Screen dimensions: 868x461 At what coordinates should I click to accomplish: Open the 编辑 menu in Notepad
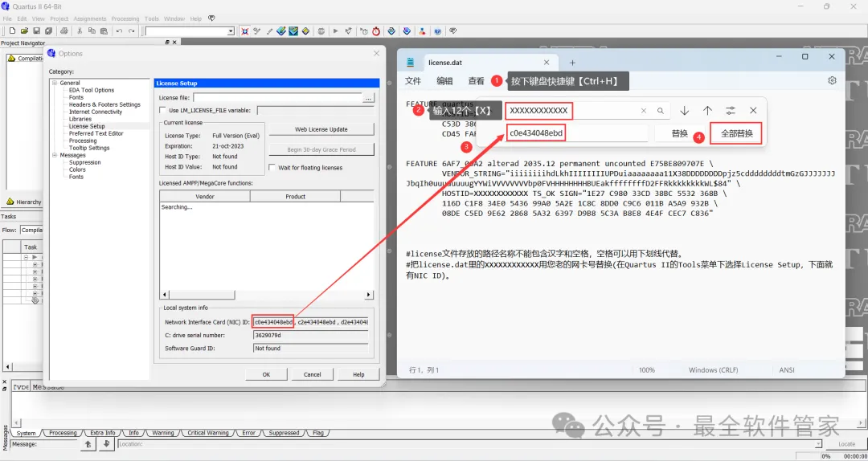[444, 81]
